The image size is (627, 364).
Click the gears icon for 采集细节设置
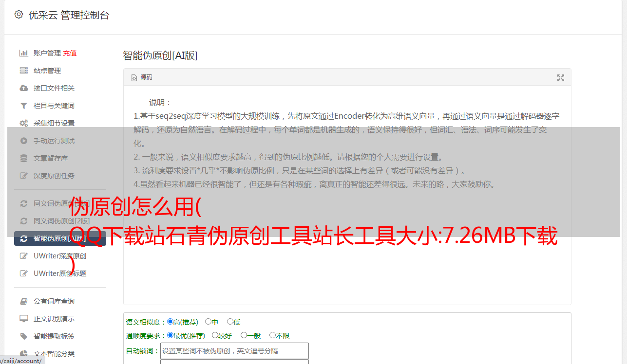(x=23, y=123)
